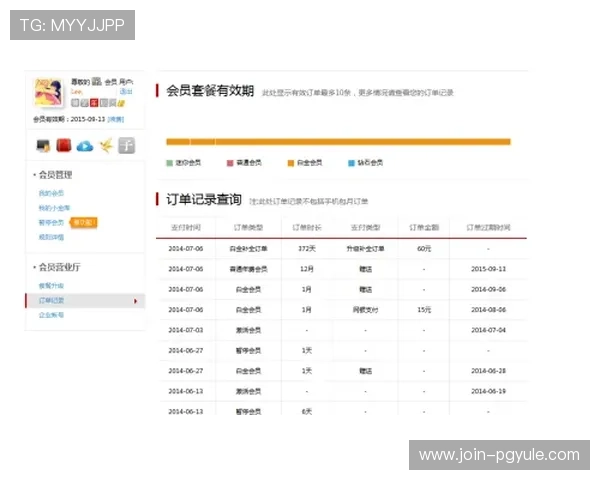The image size is (600, 480).
Task: Open 我的会员 in the sidebar
Action: [x=51, y=193]
